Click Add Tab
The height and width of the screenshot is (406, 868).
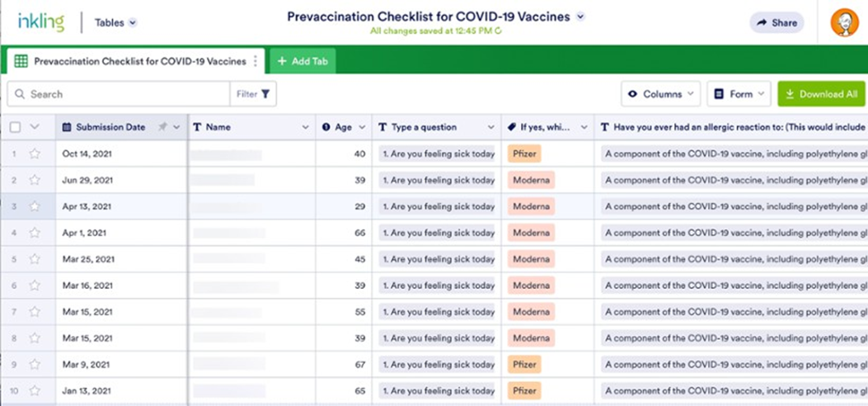303,61
